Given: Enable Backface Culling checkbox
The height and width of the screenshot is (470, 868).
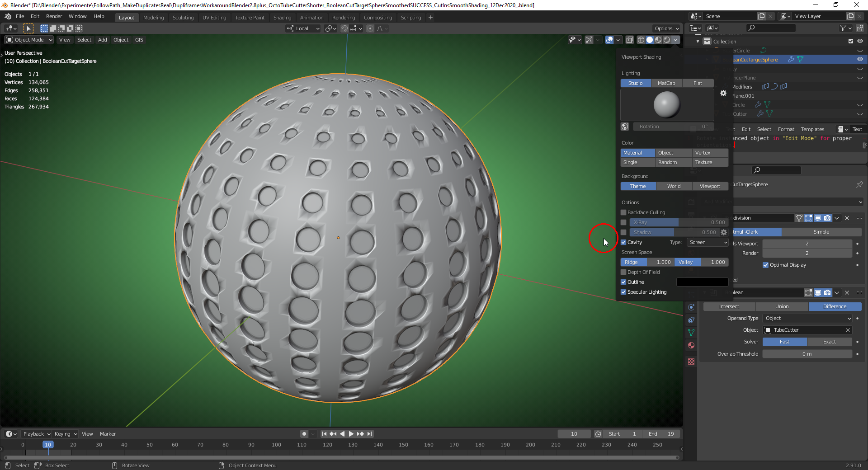Looking at the screenshot, I should click(x=623, y=212).
